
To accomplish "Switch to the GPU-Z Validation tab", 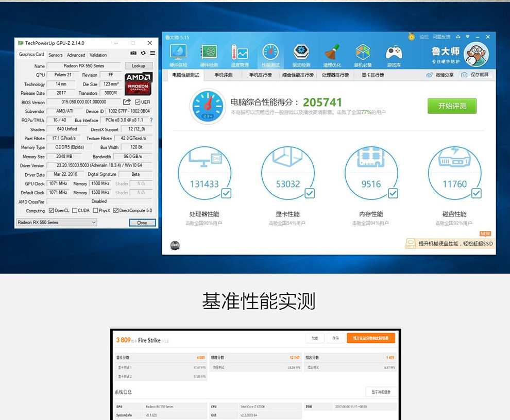I will click(x=98, y=55).
